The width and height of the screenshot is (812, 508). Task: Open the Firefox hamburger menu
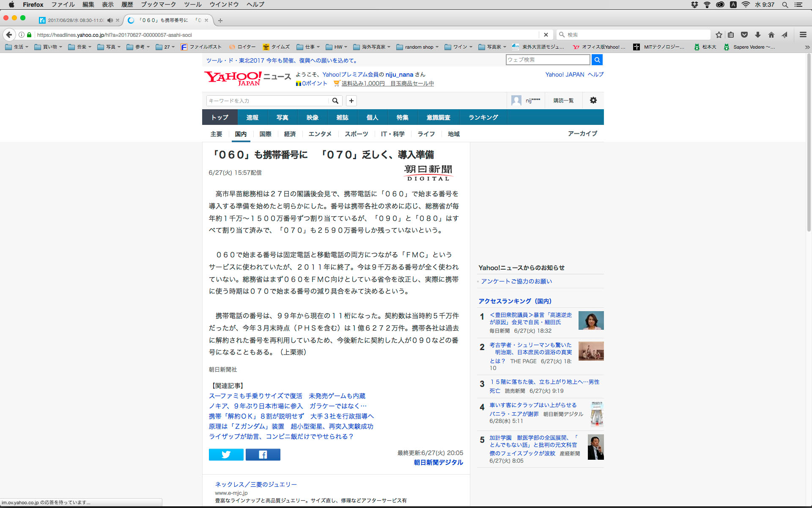tap(803, 35)
